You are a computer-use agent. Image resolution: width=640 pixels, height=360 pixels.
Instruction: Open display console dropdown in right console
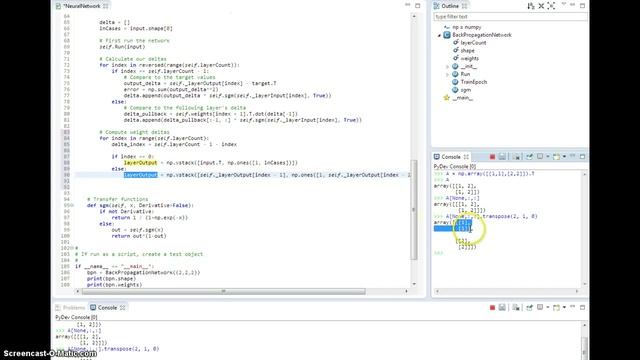pyautogui.click(x=547, y=157)
